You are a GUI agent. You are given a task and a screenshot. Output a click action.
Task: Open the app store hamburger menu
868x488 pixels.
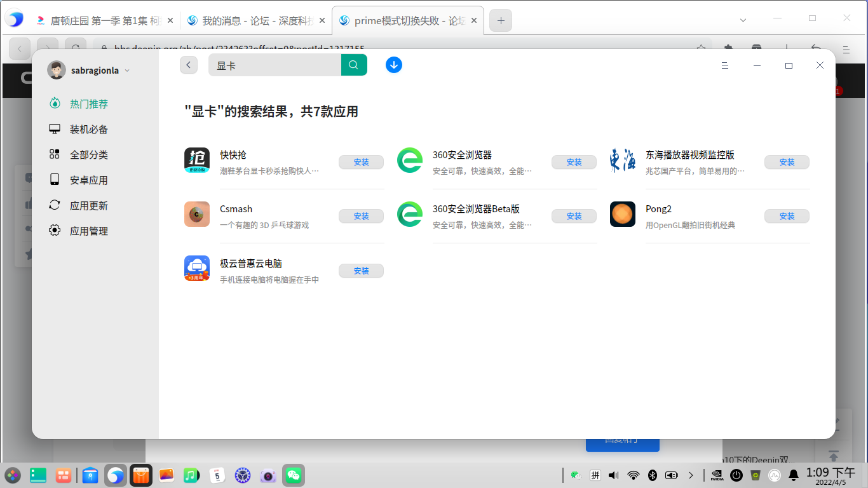(724, 65)
